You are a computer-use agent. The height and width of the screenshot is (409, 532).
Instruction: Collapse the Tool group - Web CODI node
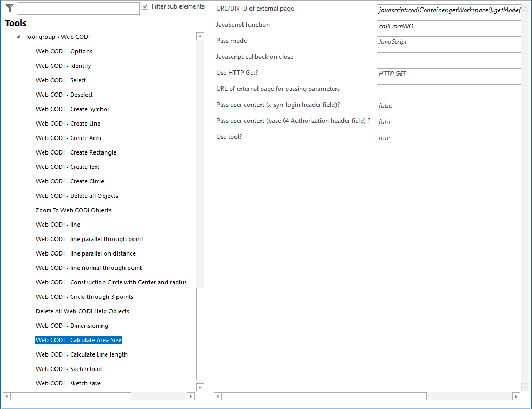click(18, 36)
